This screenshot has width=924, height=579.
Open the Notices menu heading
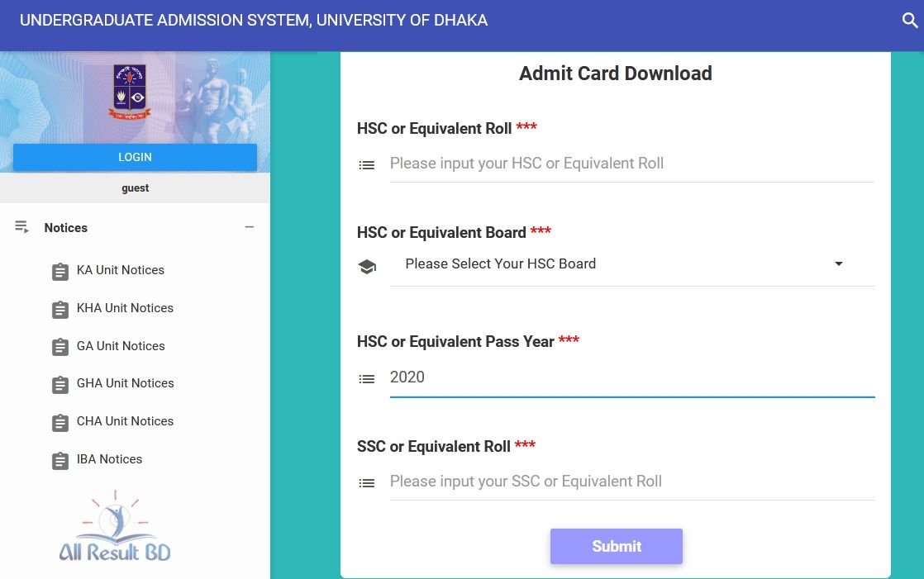click(x=66, y=227)
